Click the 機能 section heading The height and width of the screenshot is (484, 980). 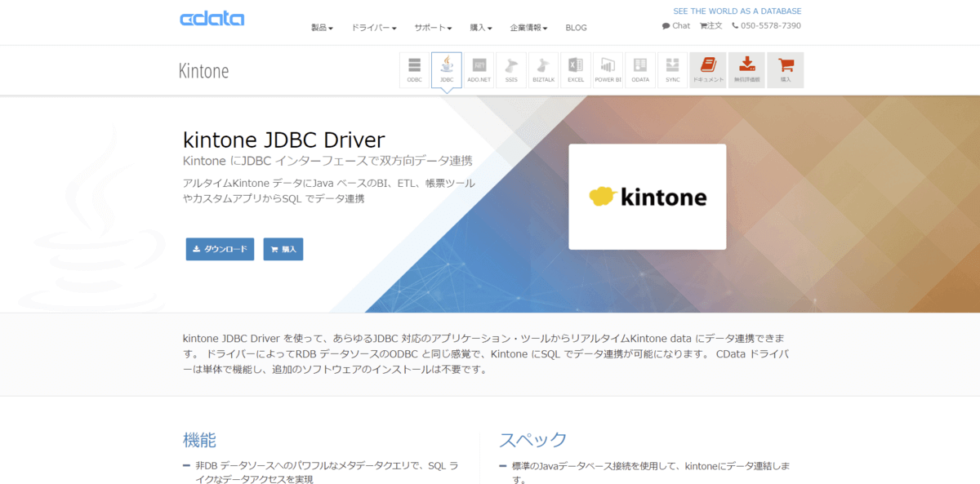coord(199,440)
